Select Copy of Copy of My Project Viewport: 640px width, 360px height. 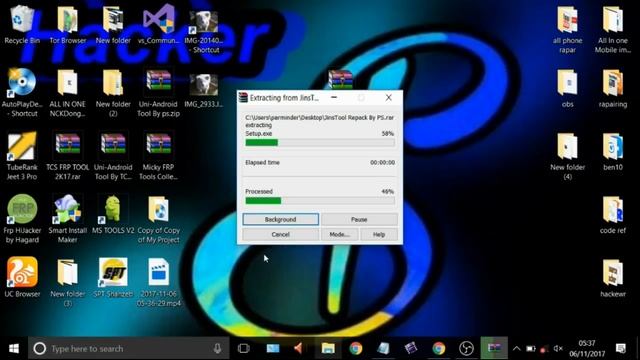pyautogui.click(x=158, y=219)
